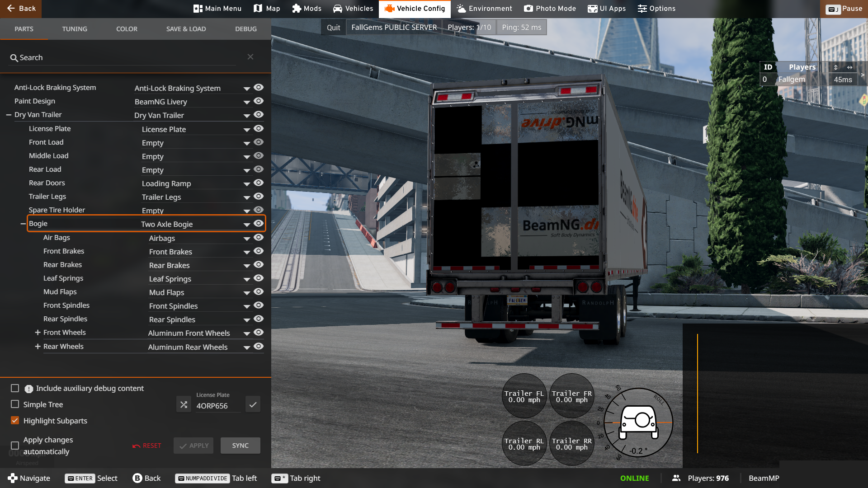Open the BeamNG Livery paint design dropdown

[192, 102]
